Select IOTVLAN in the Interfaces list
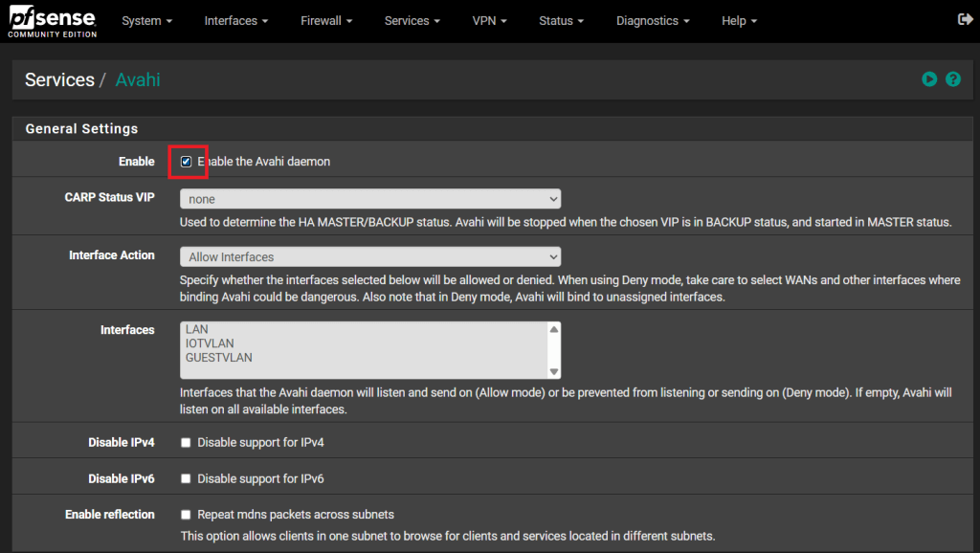The width and height of the screenshot is (980, 553). (210, 343)
